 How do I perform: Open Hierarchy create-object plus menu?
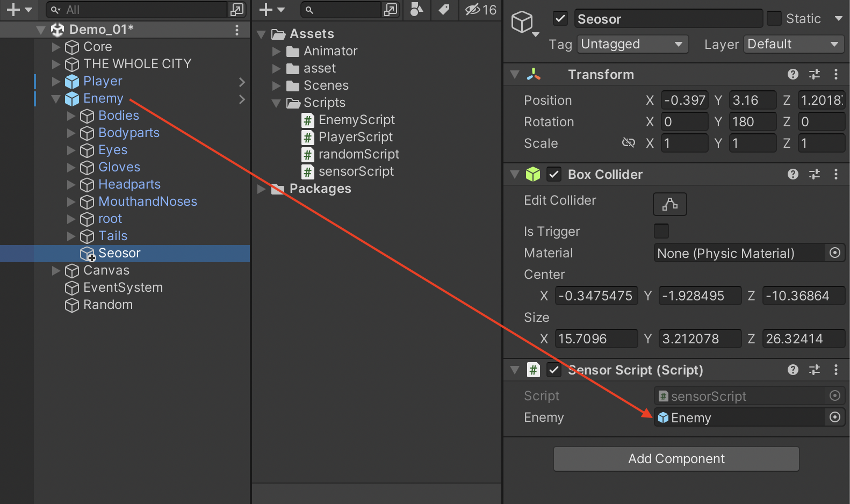(19, 10)
